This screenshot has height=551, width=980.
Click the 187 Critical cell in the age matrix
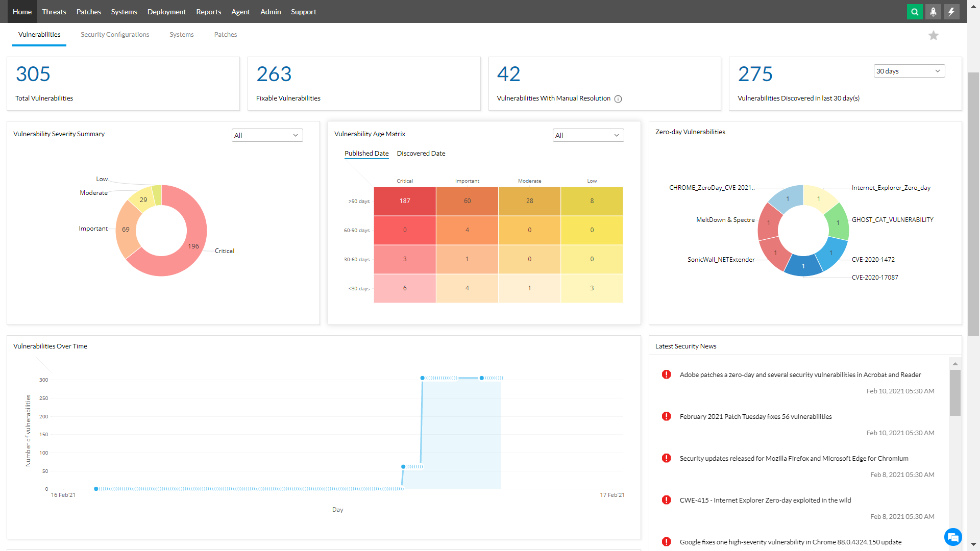404,201
